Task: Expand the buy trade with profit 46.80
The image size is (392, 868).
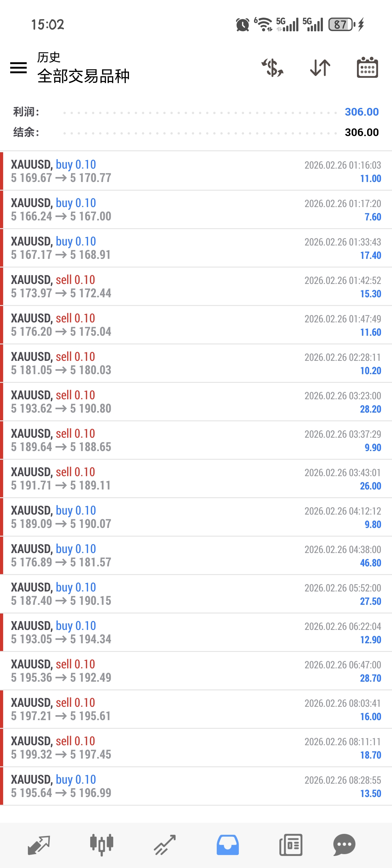Action: (196, 555)
